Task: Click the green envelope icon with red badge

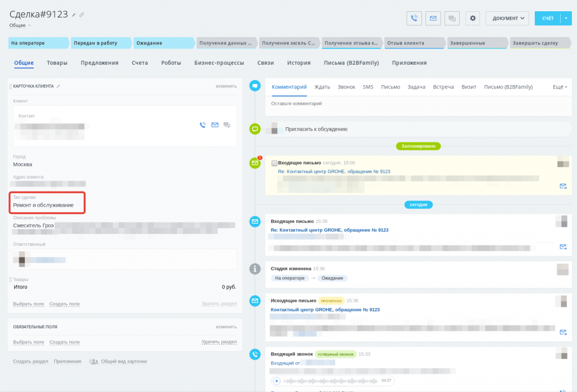Action: pyautogui.click(x=255, y=163)
